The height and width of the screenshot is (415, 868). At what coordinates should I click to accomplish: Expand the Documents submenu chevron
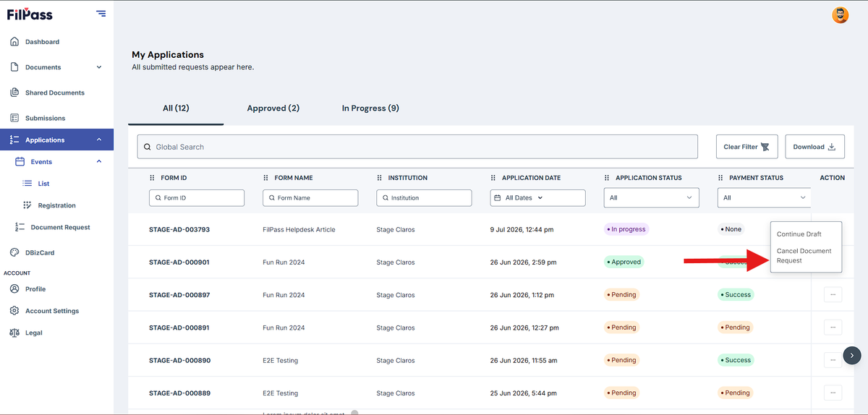[99, 67]
